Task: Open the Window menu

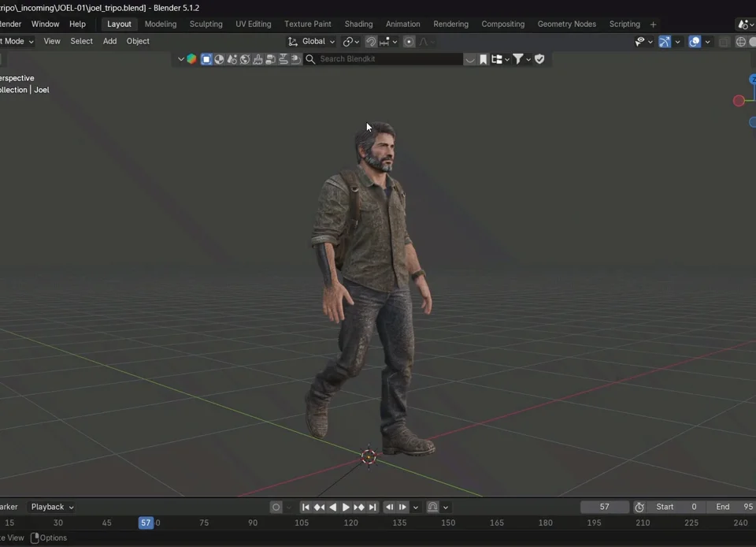Action: pos(46,24)
